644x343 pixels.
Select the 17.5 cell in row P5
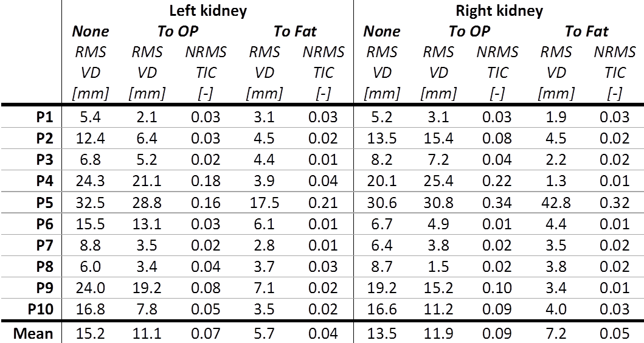click(x=264, y=203)
